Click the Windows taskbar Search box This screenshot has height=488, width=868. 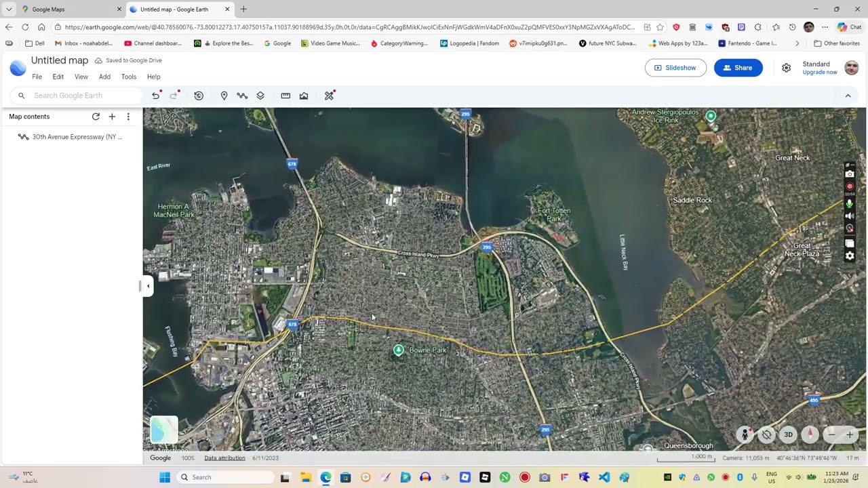point(224,477)
